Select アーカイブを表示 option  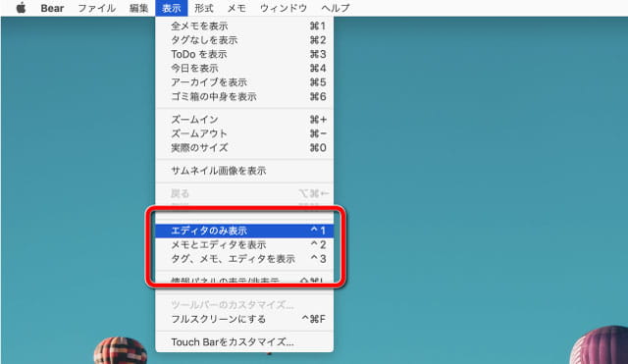244,82
